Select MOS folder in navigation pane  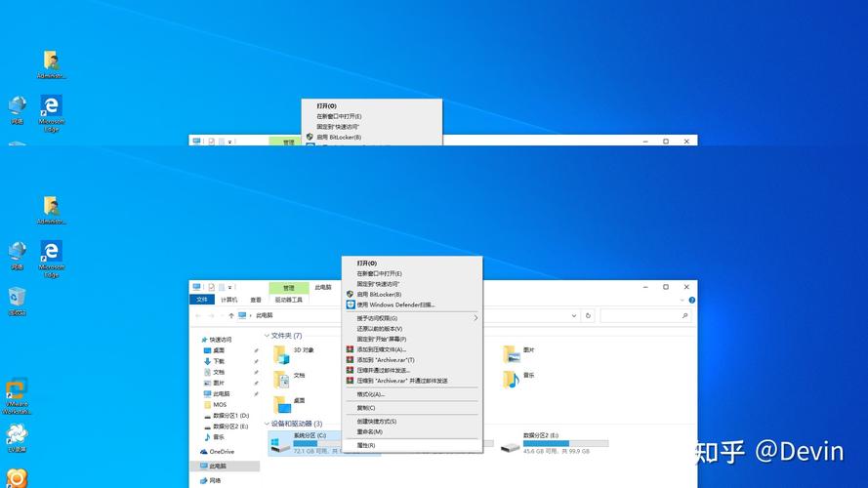216,404
